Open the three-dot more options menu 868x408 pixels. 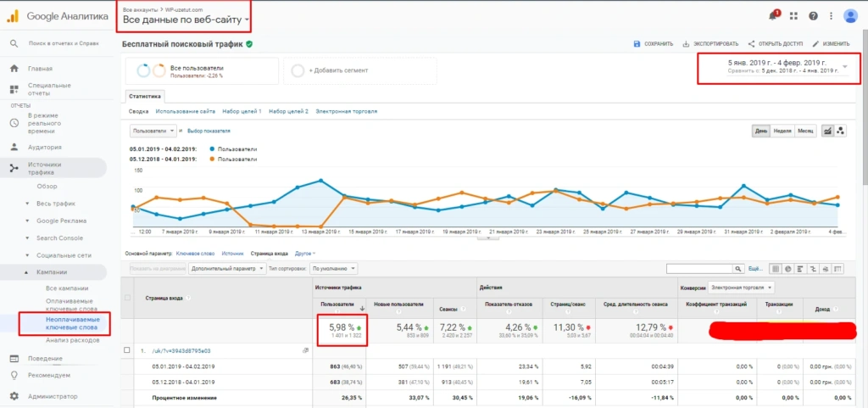coord(831,16)
